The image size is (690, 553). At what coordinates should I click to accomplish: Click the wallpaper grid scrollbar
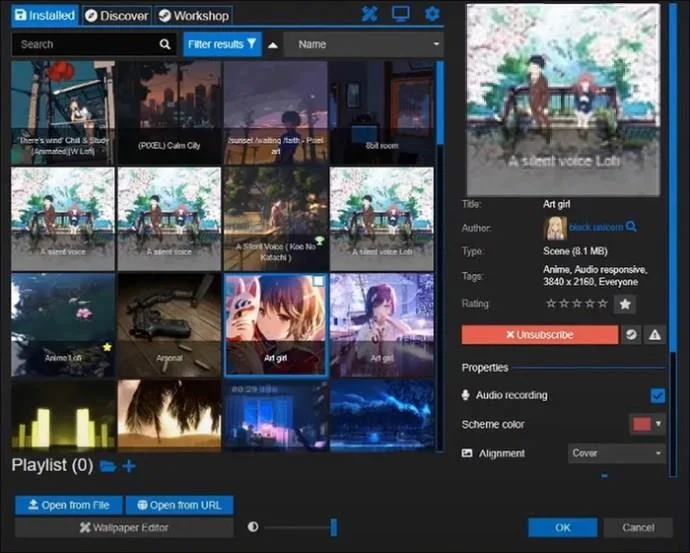440,103
